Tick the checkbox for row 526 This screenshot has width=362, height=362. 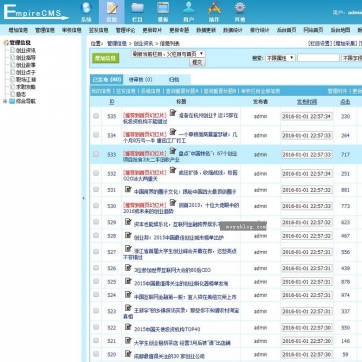[96, 268]
